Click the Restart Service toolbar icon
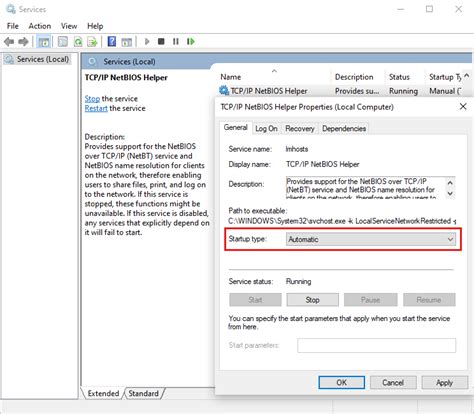474x414 pixels. tap(191, 42)
